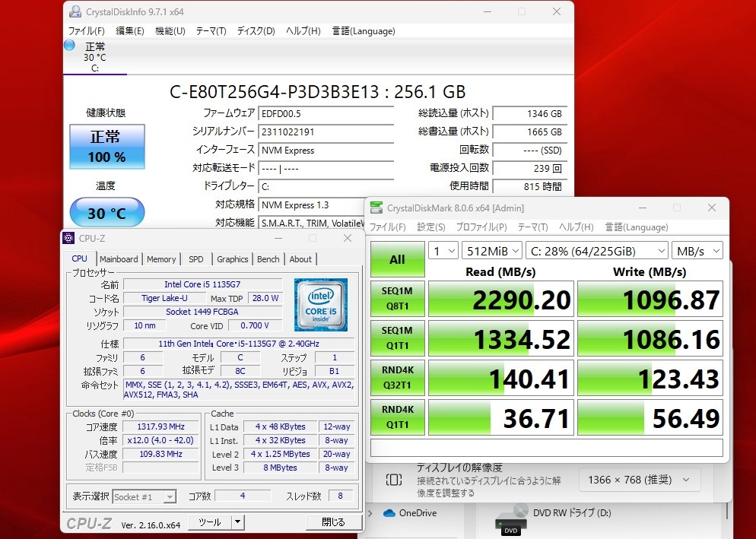Open drive dropdown C: 28% (64/225GiB)
This screenshot has height=539, width=756.
point(597,251)
